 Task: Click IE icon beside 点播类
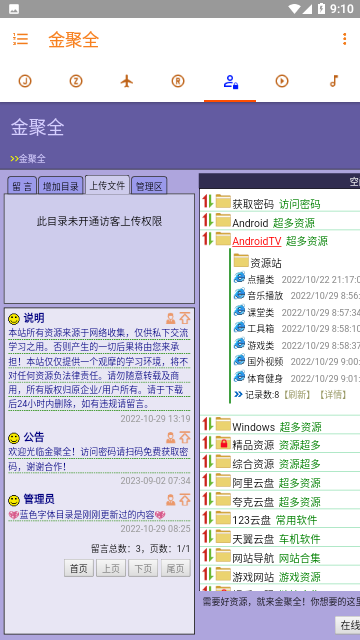click(x=240, y=278)
